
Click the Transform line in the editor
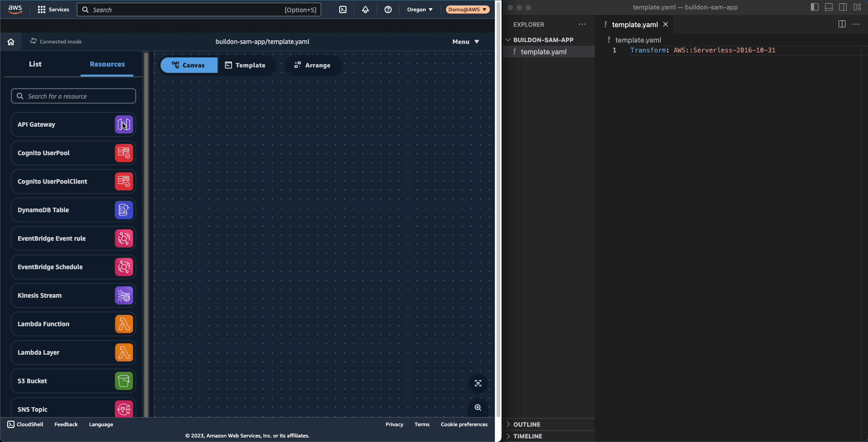coord(702,50)
